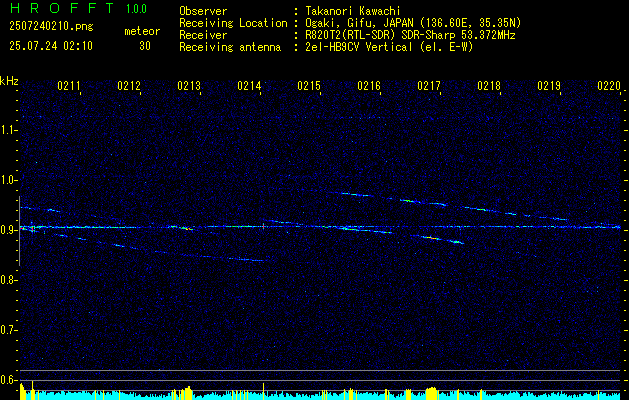Click the Receiving antenna field label
This screenshot has width=629, height=400.
click(230, 47)
